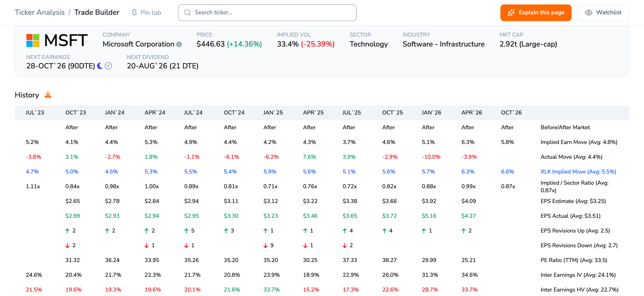Click the moon icon next to earnings date
This screenshot has height=296, width=644.
click(100, 66)
